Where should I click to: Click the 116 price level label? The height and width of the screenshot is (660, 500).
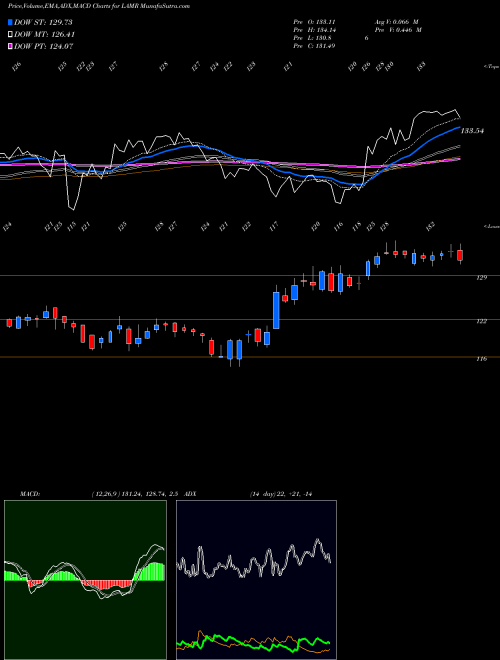click(482, 359)
